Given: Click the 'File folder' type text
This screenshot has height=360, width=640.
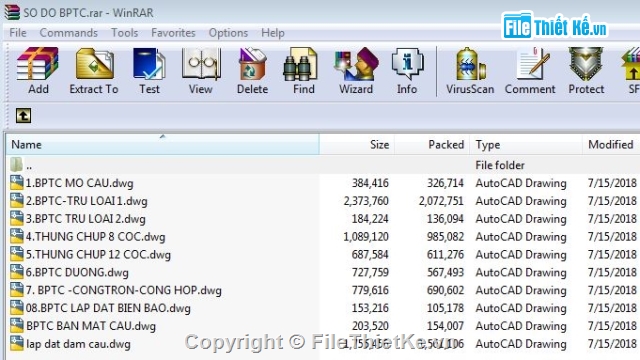Looking at the screenshot, I should pyautogui.click(x=500, y=165).
